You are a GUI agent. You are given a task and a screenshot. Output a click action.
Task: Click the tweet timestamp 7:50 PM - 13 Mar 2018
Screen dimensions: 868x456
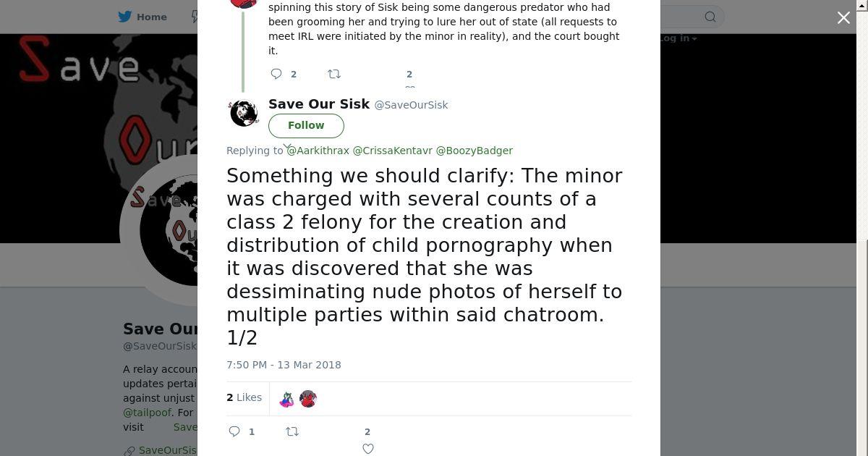click(284, 365)
